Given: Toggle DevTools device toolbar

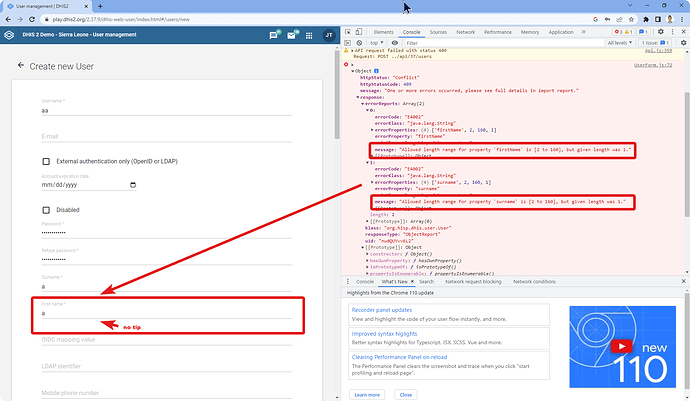Looking at the screenshot, I should pyautogui.click(x=359, y=32).
